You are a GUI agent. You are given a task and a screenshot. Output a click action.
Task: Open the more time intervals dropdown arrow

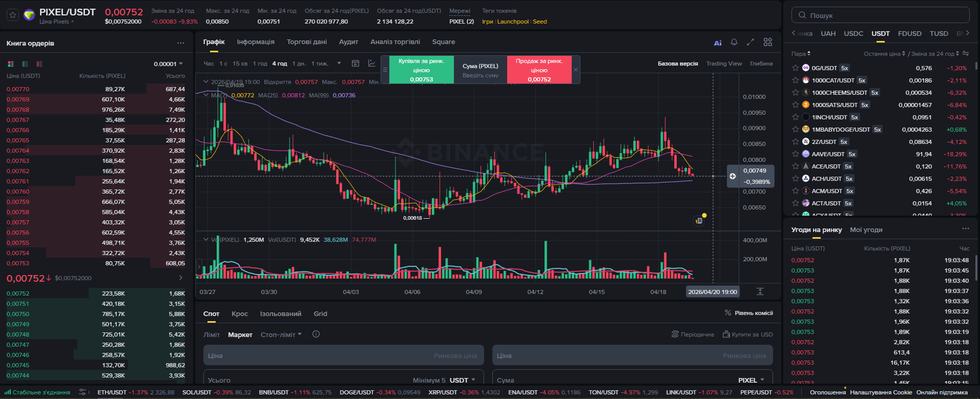pos(339,64)
